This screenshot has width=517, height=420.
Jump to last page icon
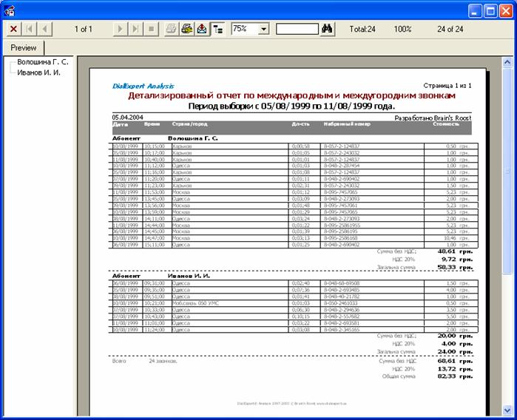(135, 29)
